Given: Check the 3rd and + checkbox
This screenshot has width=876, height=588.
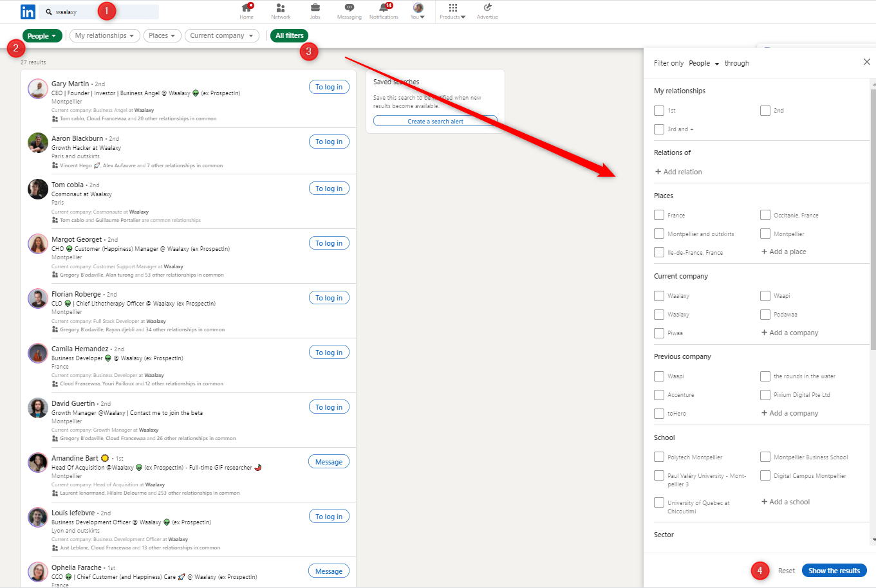Looking at the screenshot, I should pos(659,129).
